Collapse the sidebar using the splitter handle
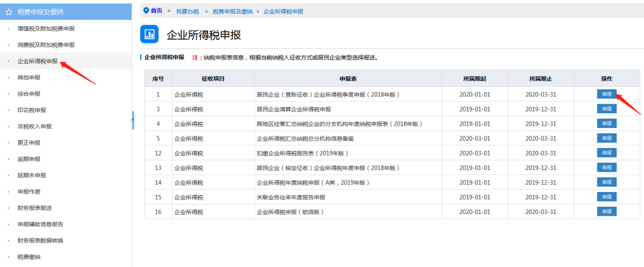644x267 pixels. (x=132, y=120)
